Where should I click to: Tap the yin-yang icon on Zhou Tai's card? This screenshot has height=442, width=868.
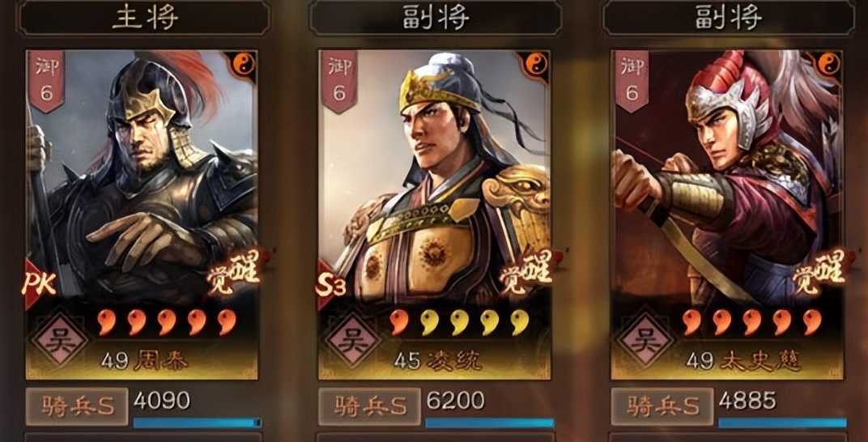(x=245, y=64)
